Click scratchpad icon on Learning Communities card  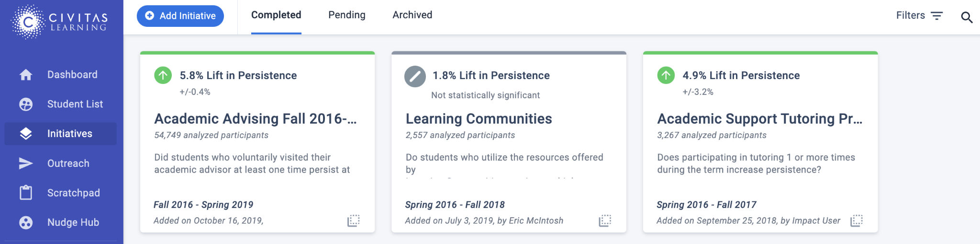[x=605, y=221]
